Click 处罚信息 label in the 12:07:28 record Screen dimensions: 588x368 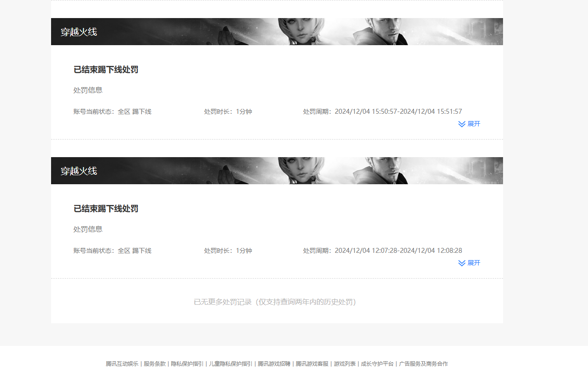(88, 229)
